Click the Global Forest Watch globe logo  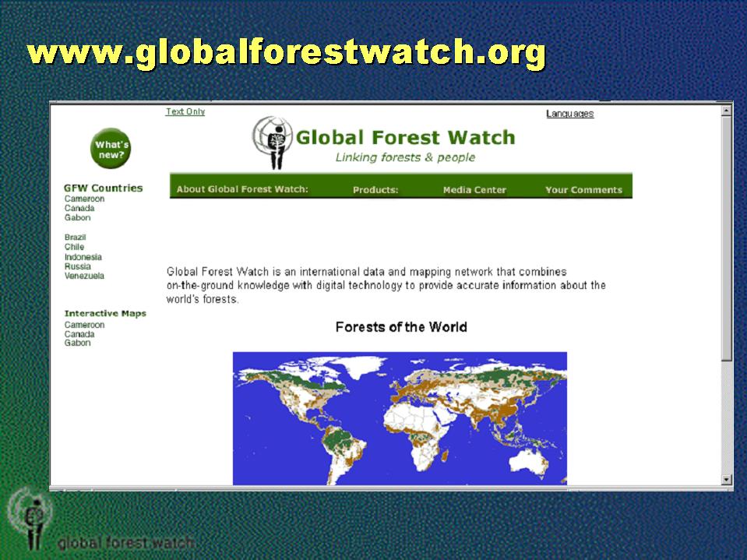click(x=272, y=143)
